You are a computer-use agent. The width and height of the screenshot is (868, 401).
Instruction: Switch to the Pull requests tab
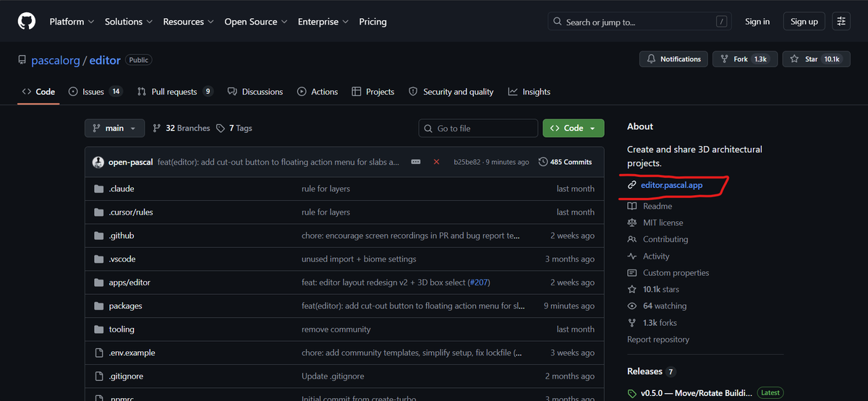[x=175, y=92]
